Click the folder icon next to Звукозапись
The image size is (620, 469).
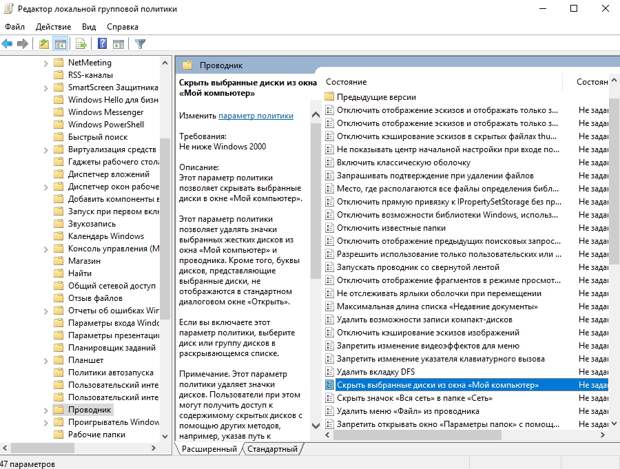tap(59, 224)
